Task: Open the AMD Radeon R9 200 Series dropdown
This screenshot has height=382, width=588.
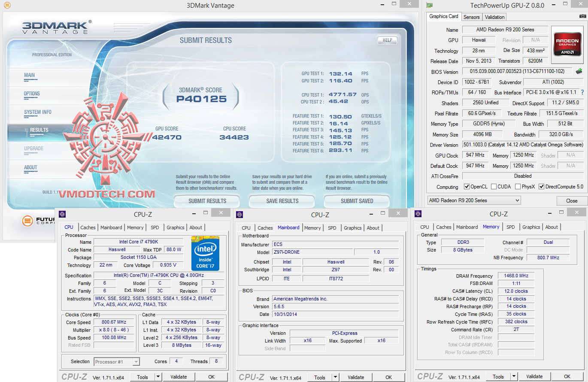Action: pos(474,200)
